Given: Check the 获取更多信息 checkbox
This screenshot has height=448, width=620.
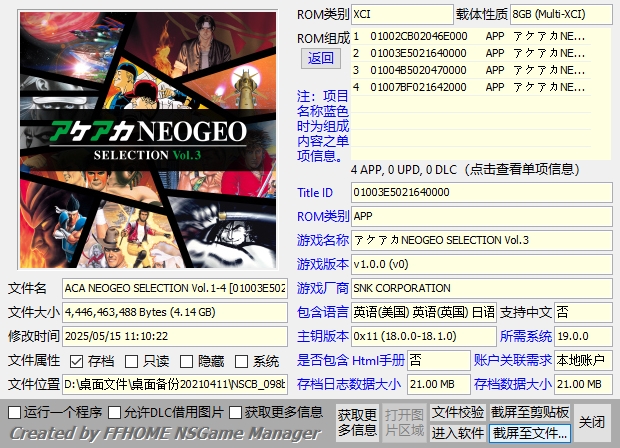Looking at the screenshot, I should [x=236, y=412].
